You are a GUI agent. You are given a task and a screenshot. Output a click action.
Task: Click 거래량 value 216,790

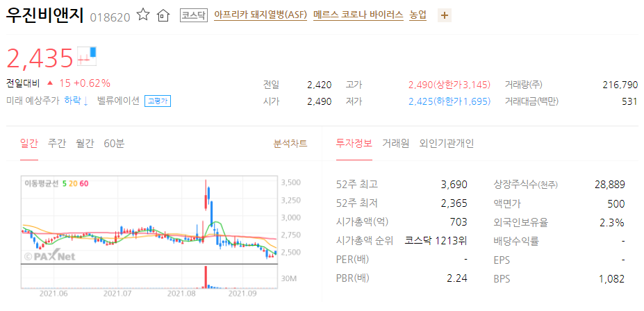620,85
